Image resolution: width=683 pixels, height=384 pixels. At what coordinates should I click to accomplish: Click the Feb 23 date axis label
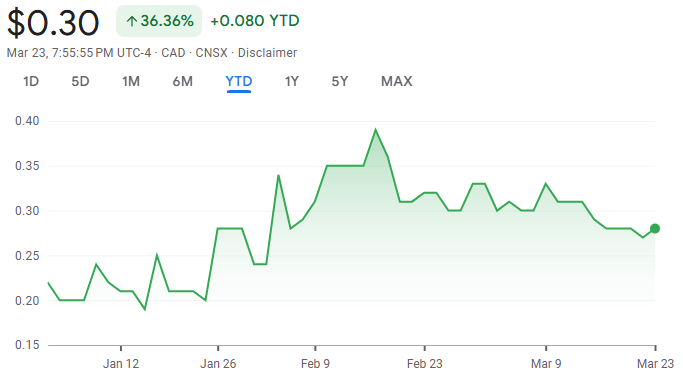[424, 364]
